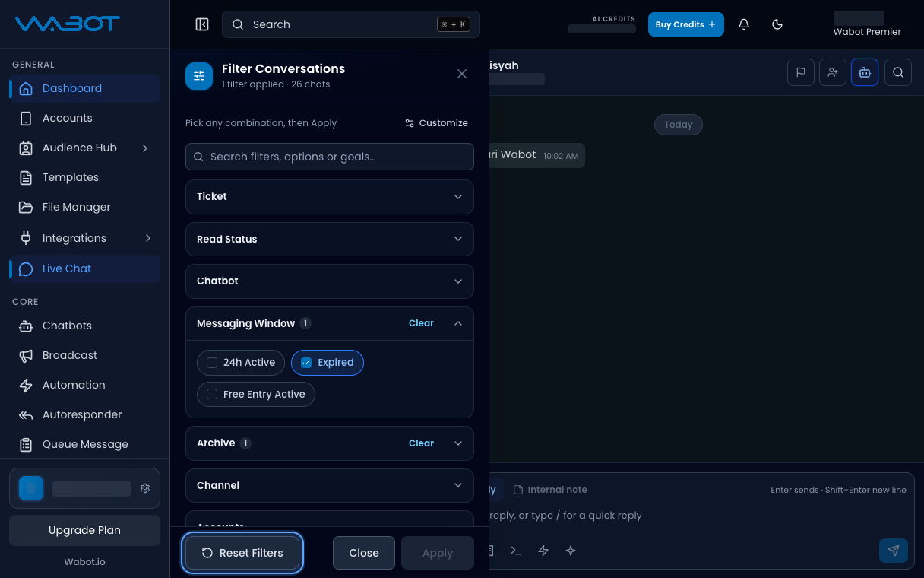Click the Filter Conversations sliders icon

(199, 76)
